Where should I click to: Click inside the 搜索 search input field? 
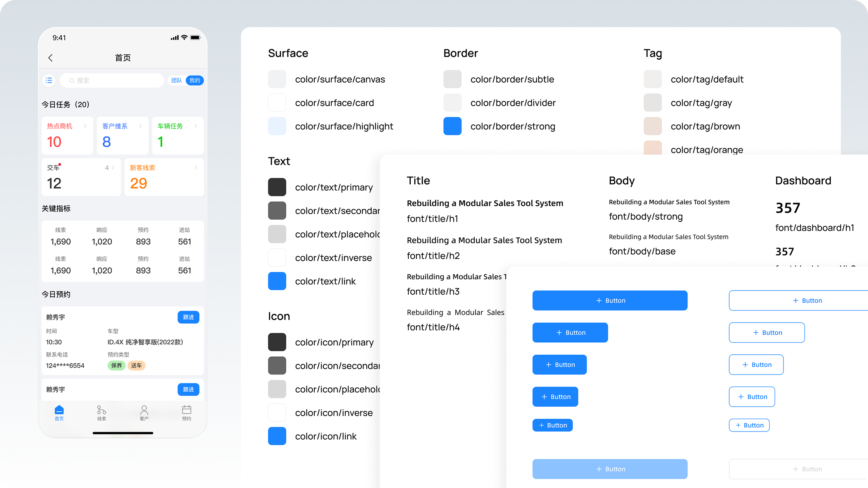(x=112, y=80)
